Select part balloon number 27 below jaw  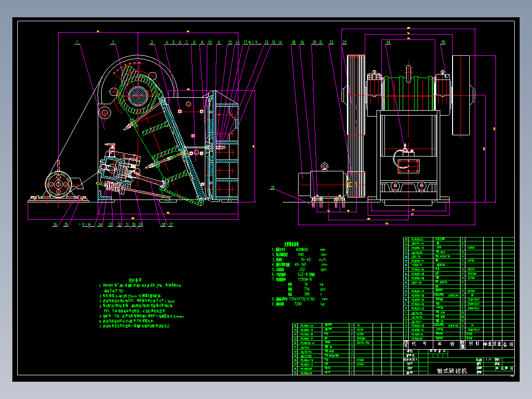(171, 224)
